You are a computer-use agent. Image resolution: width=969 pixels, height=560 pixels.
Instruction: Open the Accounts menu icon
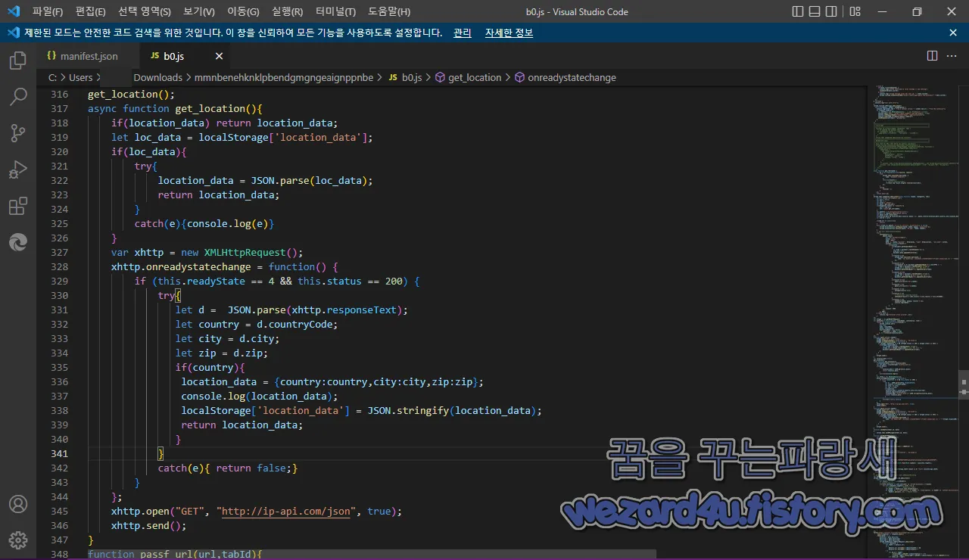18,504
